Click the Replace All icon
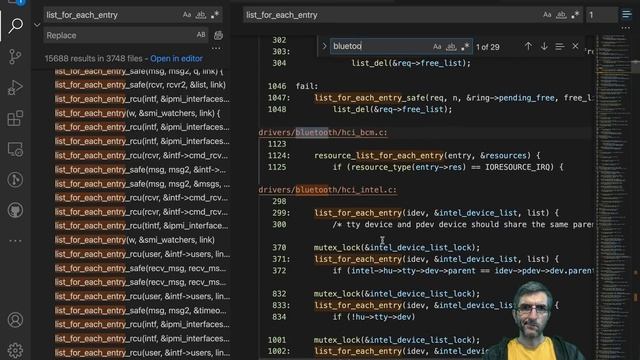Image resolution: width=640 pixels, height=360 pixels. pyautogui.click(x=218, y=35)
